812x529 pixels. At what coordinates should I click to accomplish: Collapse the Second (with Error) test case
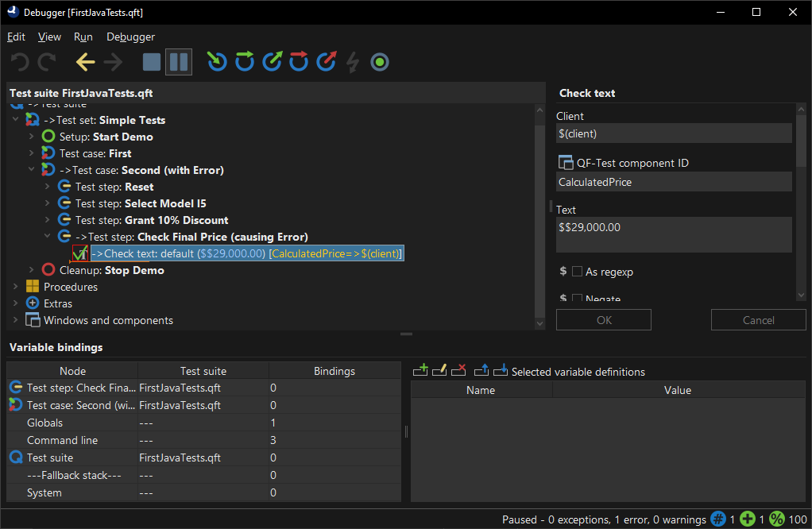pyautogui.click(x=32, y=170)
